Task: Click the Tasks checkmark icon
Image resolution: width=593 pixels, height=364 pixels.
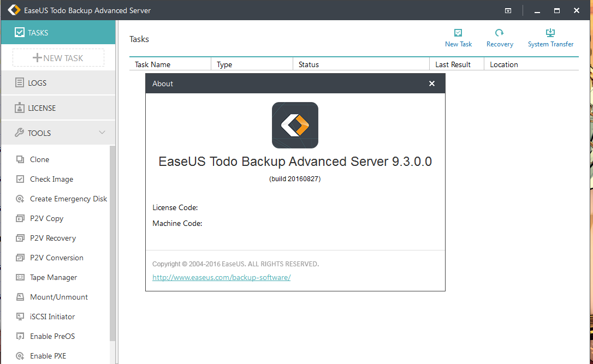Action: point(20,33)
